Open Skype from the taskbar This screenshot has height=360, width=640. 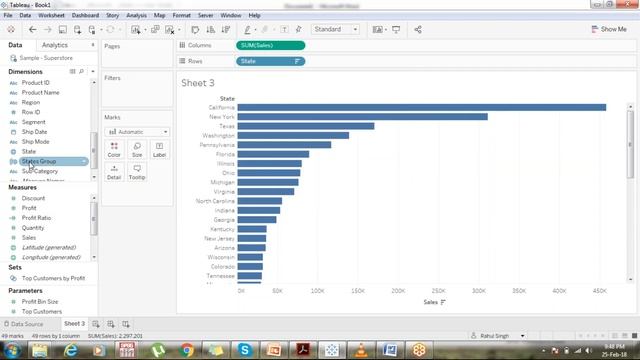click(x=245, y=350)
